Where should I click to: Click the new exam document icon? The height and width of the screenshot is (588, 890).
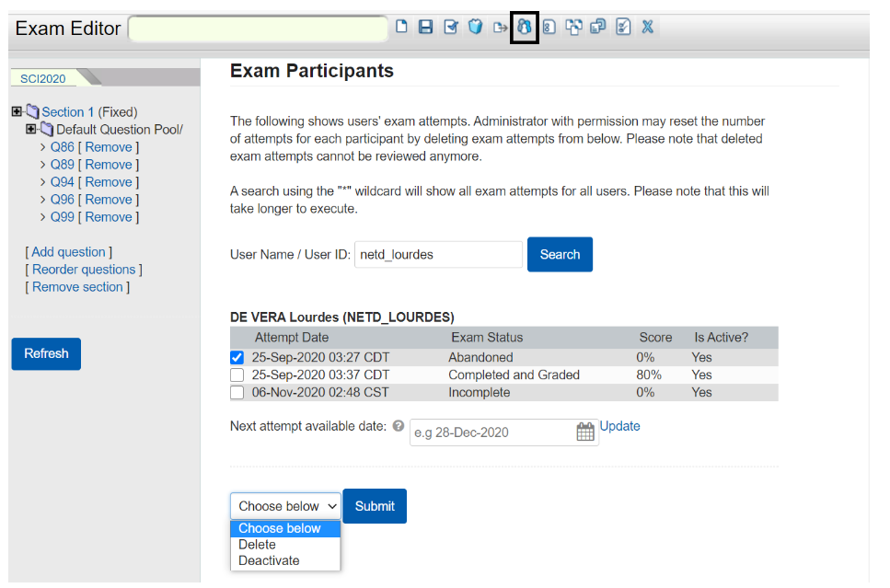pyautogui.click(x=401, y=27)
